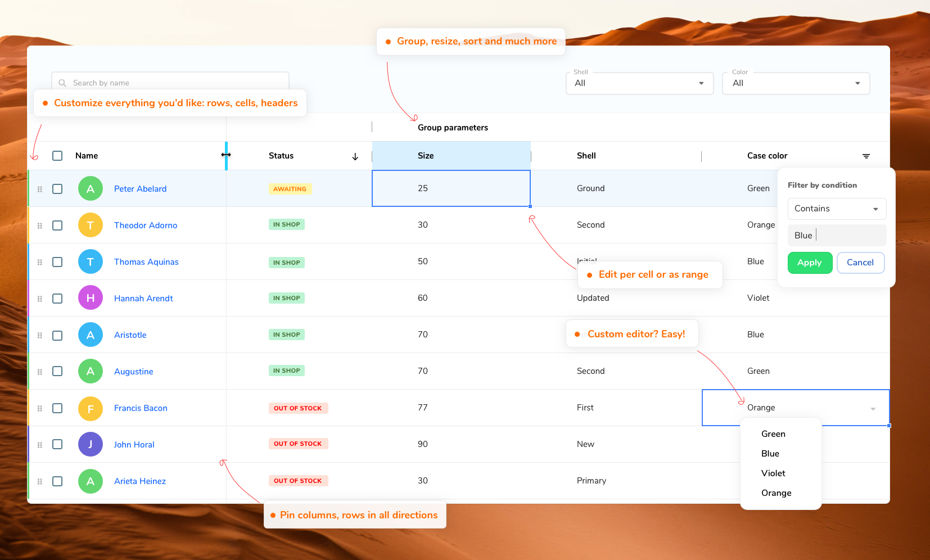
Task: Click Theodor Adorno's avatar icon
Action: 91,225
